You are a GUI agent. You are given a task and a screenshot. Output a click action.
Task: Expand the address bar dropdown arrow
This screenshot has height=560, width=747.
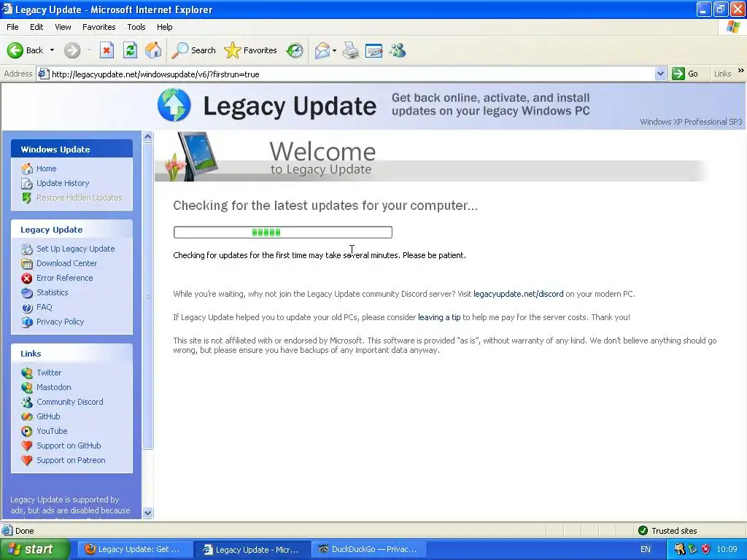(x=660, y=74)
